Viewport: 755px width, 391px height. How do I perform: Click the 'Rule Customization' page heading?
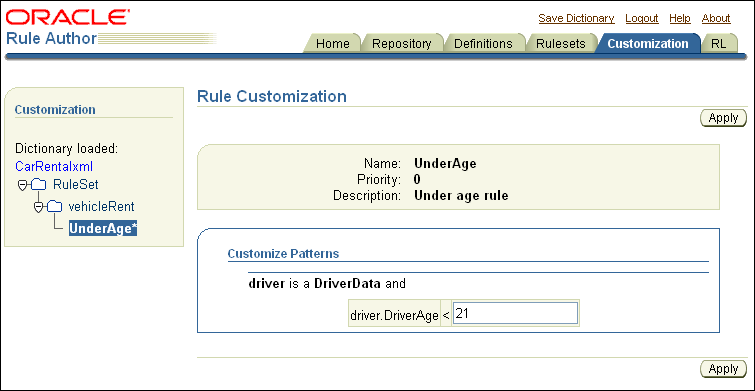pos(272,96)
